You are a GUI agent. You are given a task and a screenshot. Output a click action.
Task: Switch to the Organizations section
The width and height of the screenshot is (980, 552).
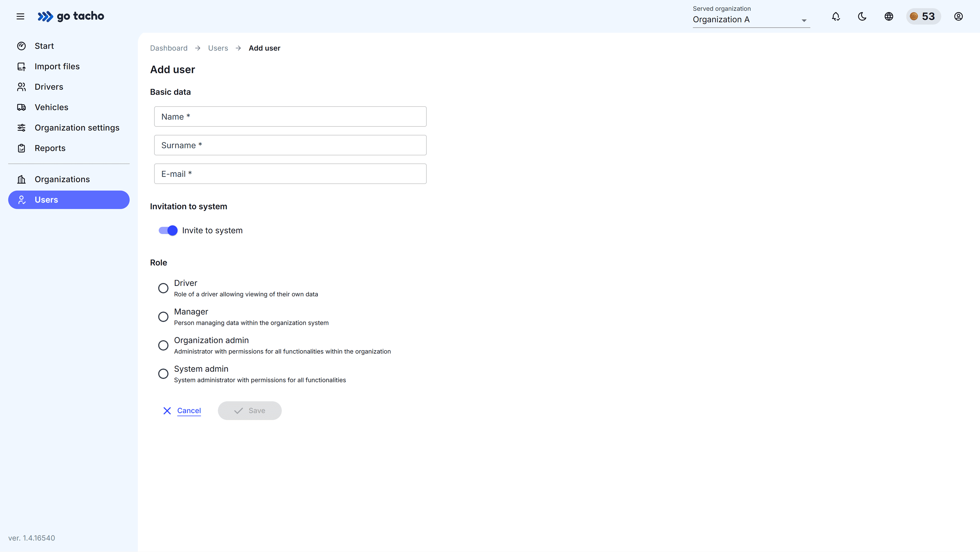coord(62,179)
